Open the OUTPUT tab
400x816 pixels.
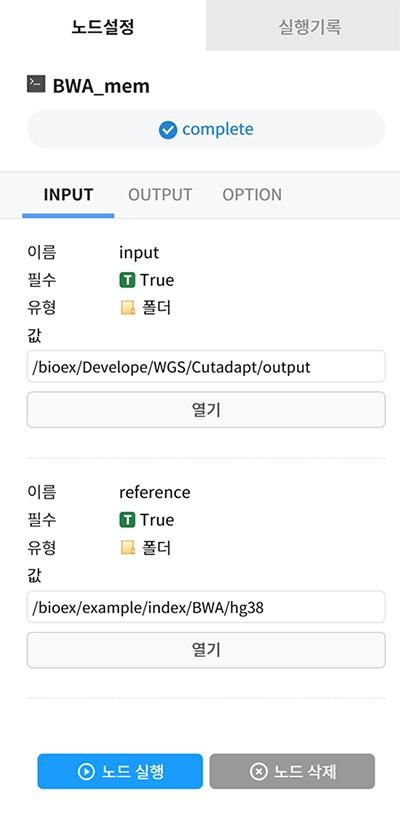(160, 195)
